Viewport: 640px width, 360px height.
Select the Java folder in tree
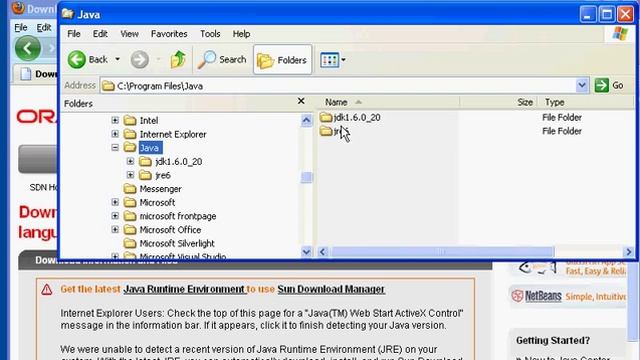[x=150, y=148]
